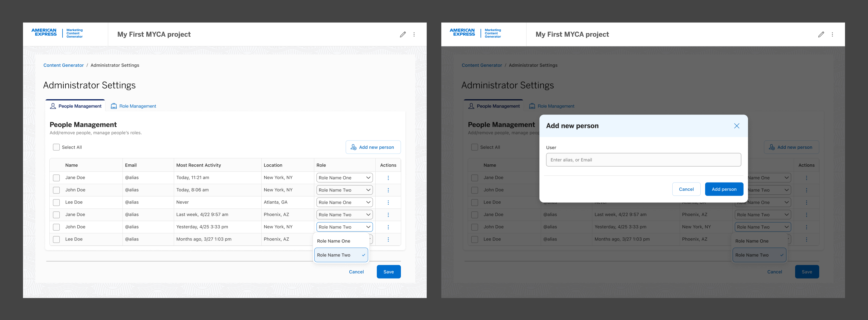Click the briefcase icon on Role Management tab
The width and height of the screenshot is (868, 320).
click(113, 106)
